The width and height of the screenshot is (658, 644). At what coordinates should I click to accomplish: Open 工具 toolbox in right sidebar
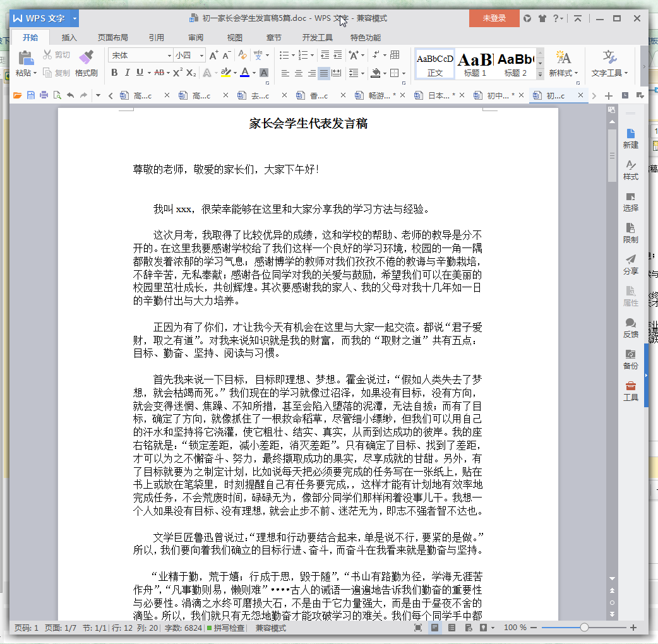tap(630, 391)
